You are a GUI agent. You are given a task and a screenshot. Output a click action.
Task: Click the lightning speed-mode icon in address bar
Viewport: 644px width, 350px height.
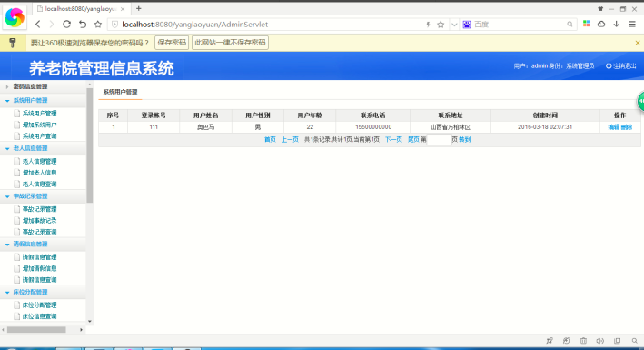[x=428, y=25]
